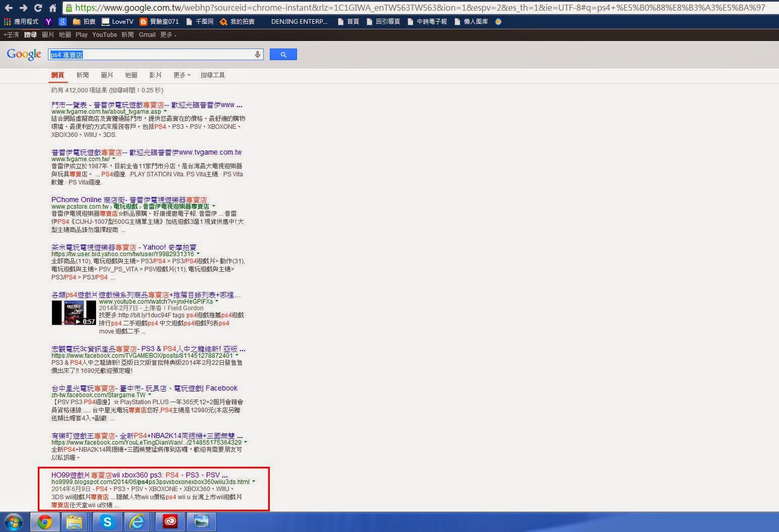Switch to the 地圖 search tab
Viewport: 779px width, 532px height.
[131, 75]
